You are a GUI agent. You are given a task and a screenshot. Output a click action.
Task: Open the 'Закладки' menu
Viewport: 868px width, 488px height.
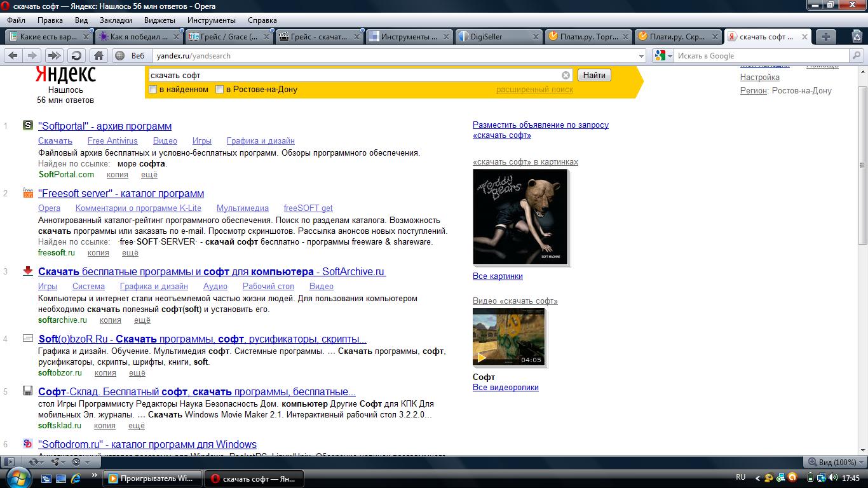point(116,20)
